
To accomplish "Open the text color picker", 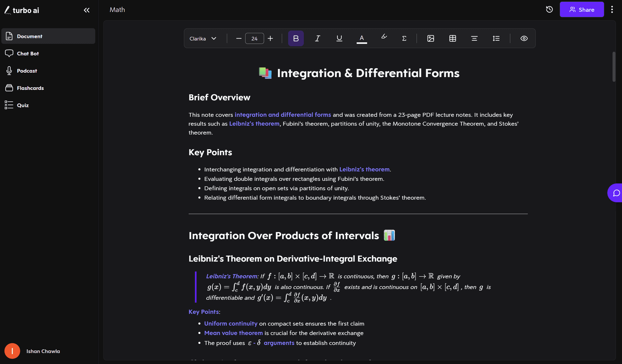I will click(x=362, y=39).
